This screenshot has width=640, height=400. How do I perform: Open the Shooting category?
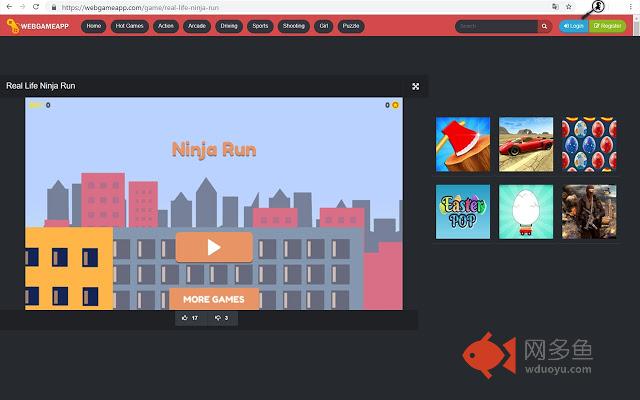tap(293, 26)
